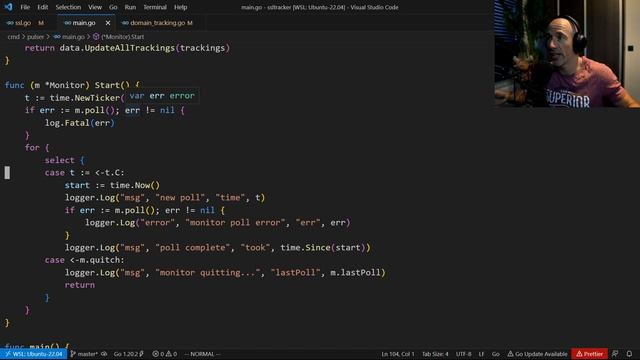Click 'start := time.Now()' in the editor
640x360 pixels.
112,185
